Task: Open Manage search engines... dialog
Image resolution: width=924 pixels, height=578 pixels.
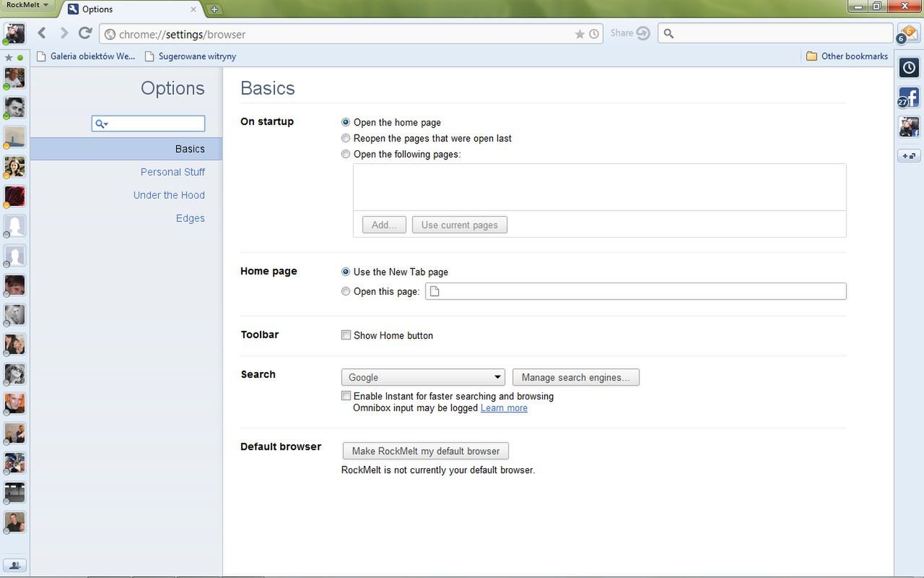Action: tap(576, 377)
